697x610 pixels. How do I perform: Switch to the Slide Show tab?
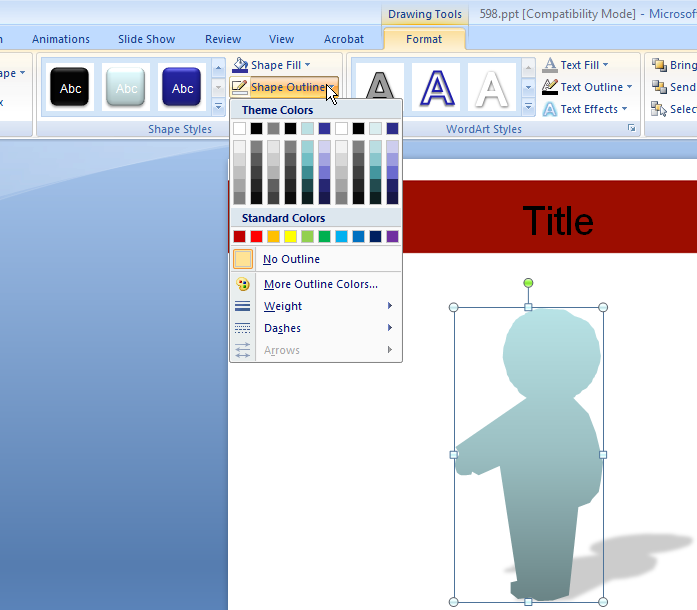click(x=146, y=39)
